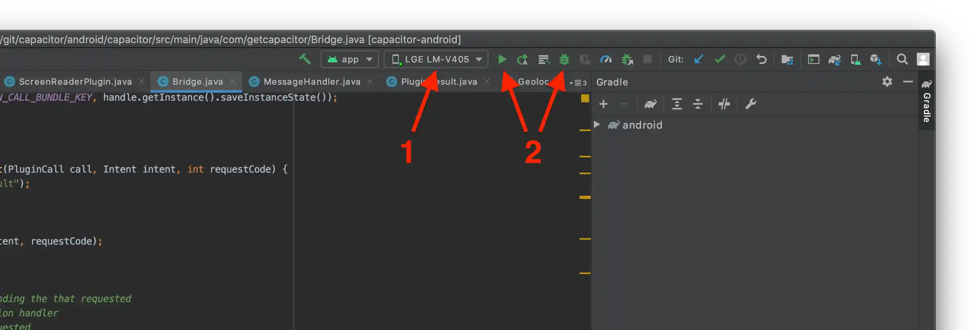The width and height of the screenshot is (980, 330).
Task: Close the ScreenReaderPlugin.java tab
Action: tap(141, 82)
